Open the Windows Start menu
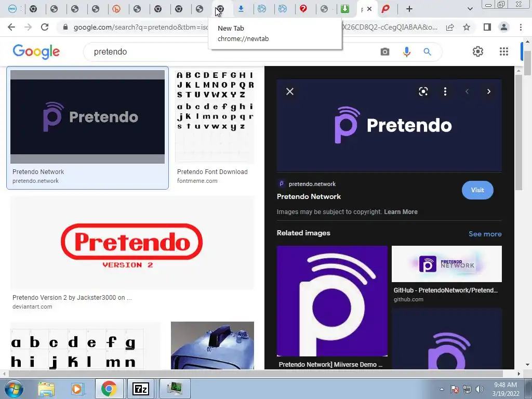532x399 pixels. pyautogui.click(x=14, y=389)
